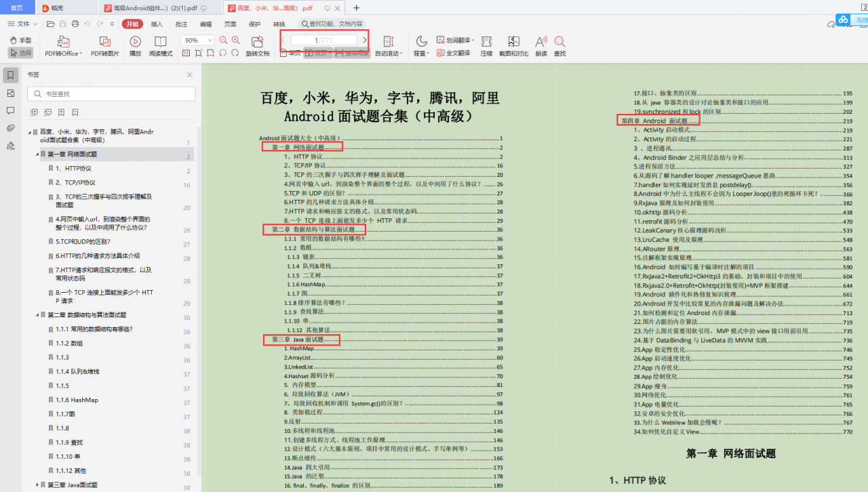Switch to the 开始 ribbon tab
The height and width of the screenshot is (492, 868).
coord(132,24)
